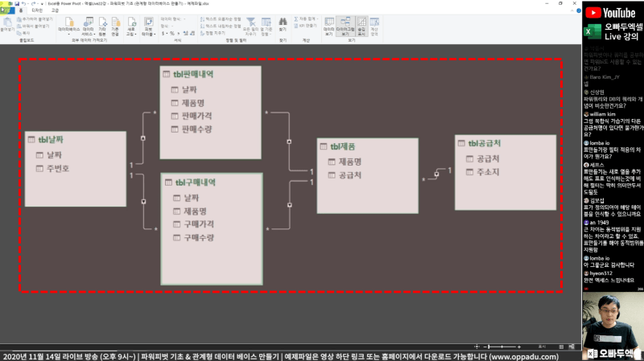Click the grid view icon in status bar
This screenshot has width=644, height=361.
pyautogui.click(x=561, y=347)
